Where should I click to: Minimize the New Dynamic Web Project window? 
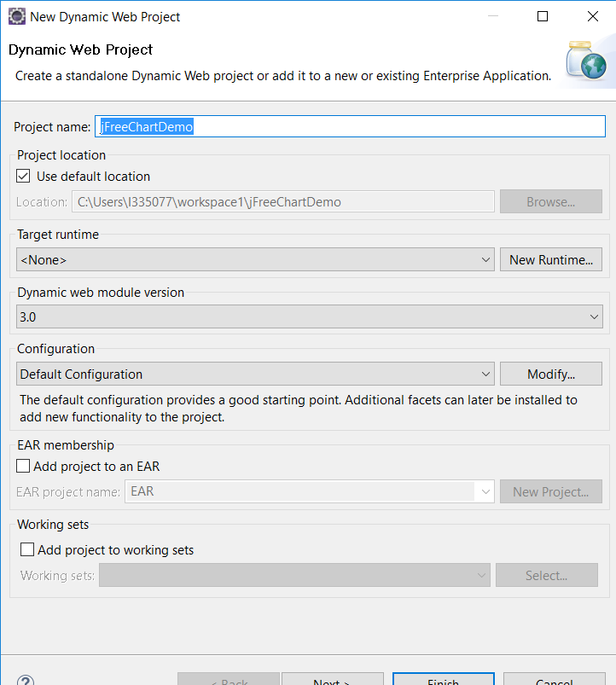click(x=493, y=16)
